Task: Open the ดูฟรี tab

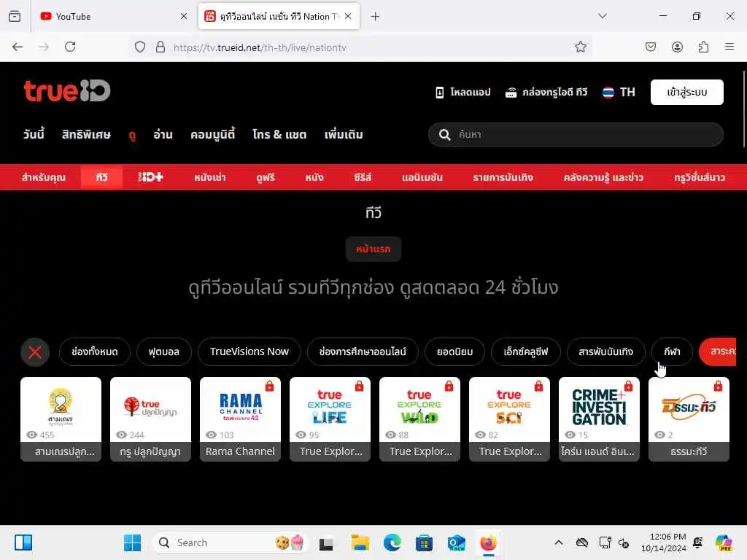Action: coord(266,177)
